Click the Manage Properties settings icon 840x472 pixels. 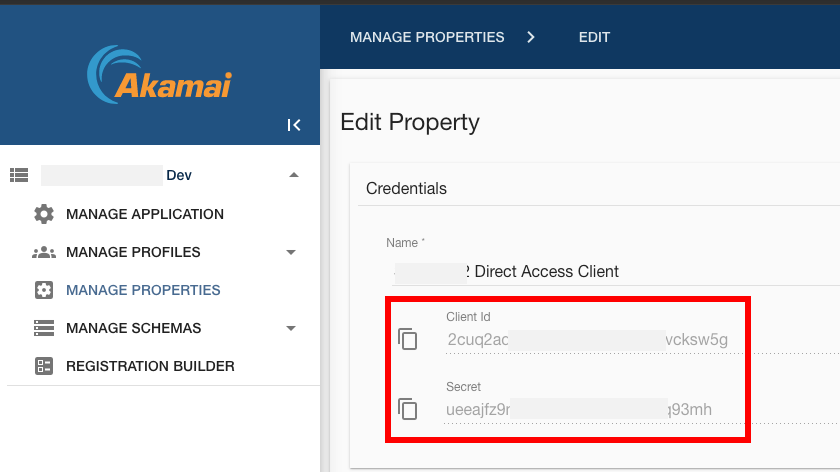[44, 290]
